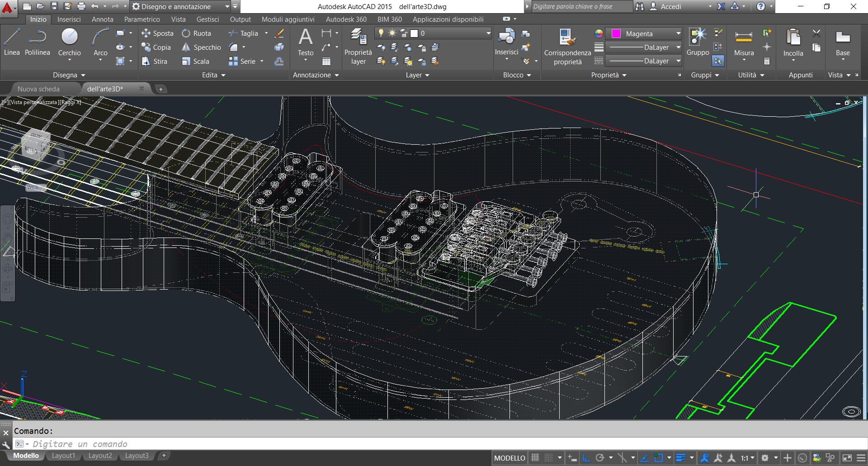
Task: Toggle the drawing grid display in status bar
Action: coord(535,458)
